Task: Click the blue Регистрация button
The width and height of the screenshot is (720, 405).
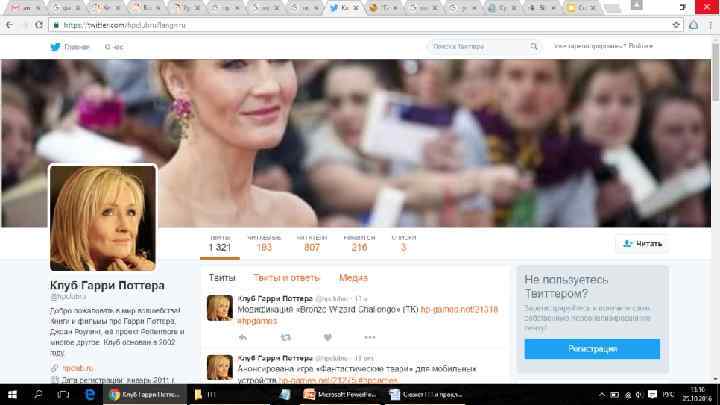Action: [x=592, y=349]
